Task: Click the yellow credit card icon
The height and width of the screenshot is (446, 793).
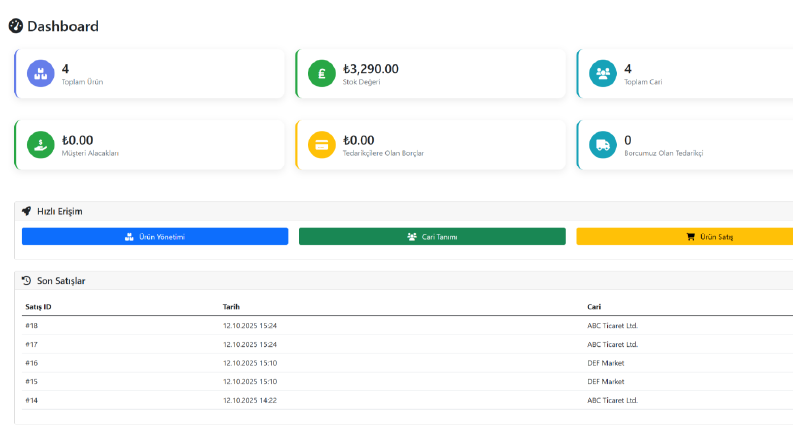Action: click(x=322, y=145)
